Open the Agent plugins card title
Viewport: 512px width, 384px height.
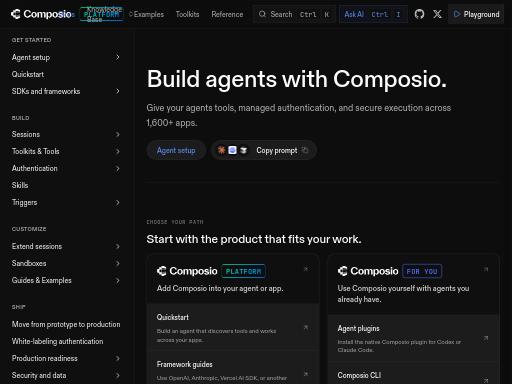pyautogui.click(x=358, y=329)
